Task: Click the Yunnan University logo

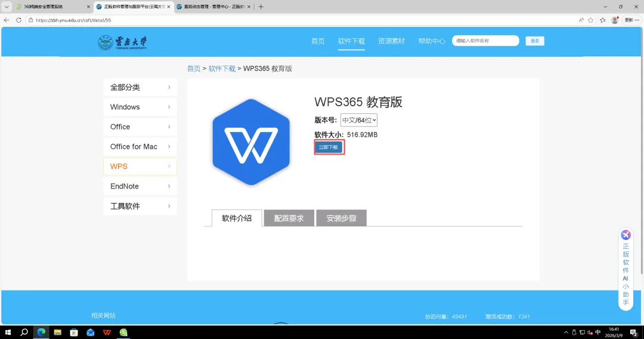Action: [122, 42]
